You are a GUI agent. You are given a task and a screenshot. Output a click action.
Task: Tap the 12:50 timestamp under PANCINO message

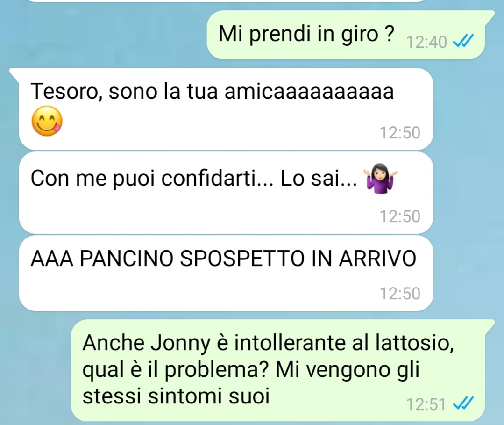point(400,294)
